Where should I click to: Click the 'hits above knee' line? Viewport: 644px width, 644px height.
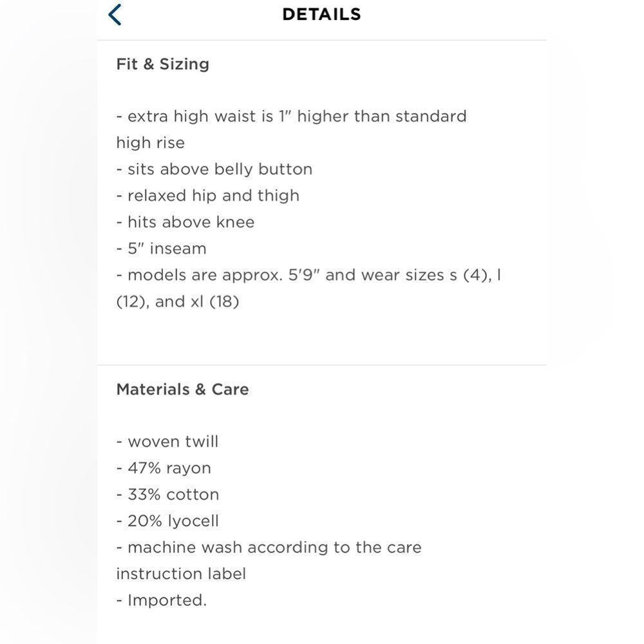pyautogui.click(x=185, y=222)
